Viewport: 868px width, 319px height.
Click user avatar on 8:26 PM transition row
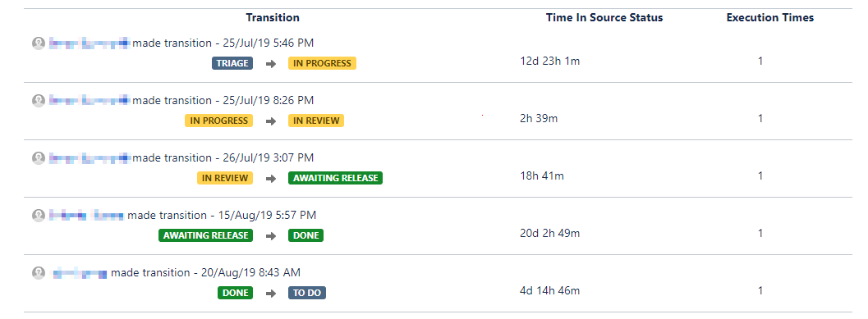pyautogui.click(x=39, y=101)
